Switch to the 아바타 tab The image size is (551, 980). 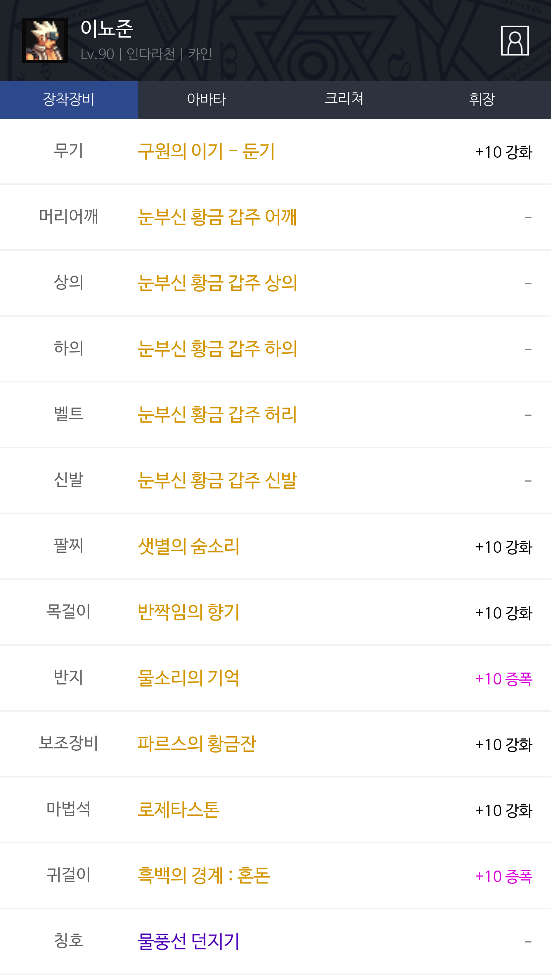[207, 100]
